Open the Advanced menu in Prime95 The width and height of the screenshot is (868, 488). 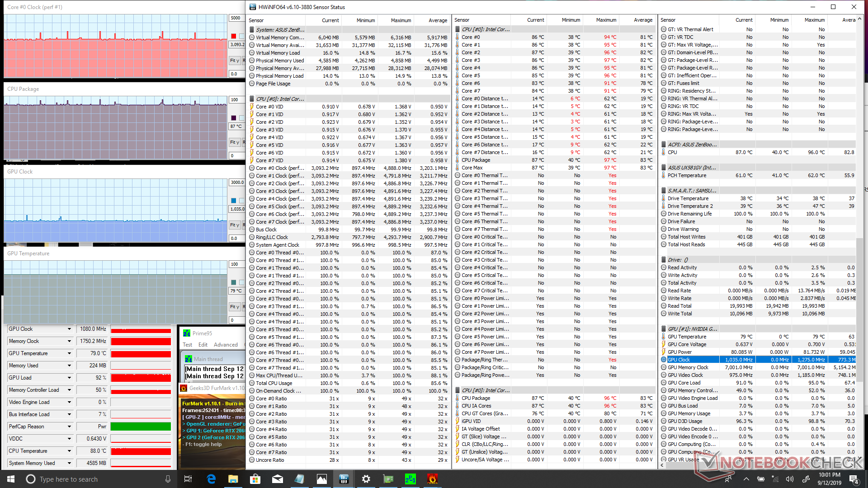(x=226, y=345)
